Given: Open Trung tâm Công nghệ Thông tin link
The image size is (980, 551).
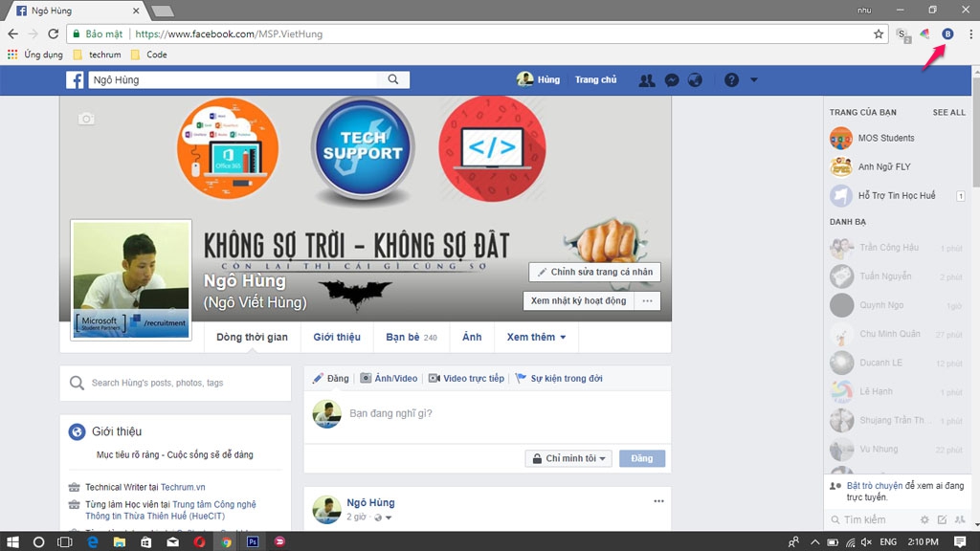Looking at the screenshot, I should point(171,510).
